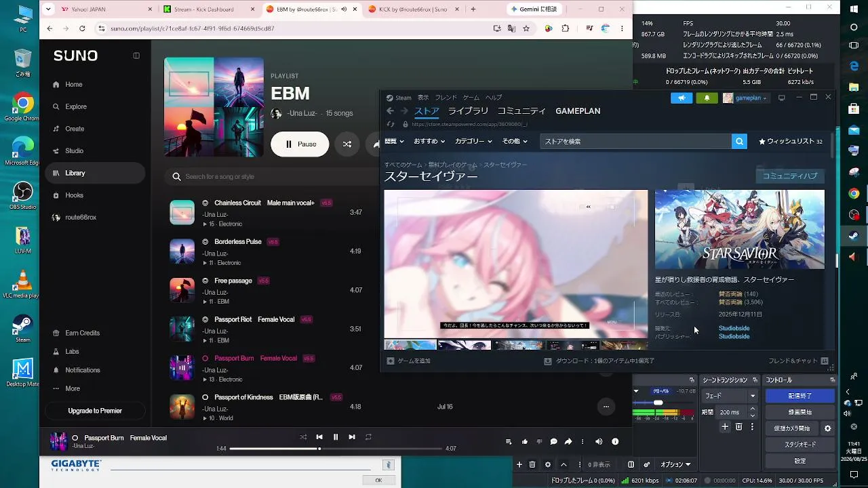This screenshot has height=488, width=868.
Task: Open song info icon in Suno player
Action: 615,442
